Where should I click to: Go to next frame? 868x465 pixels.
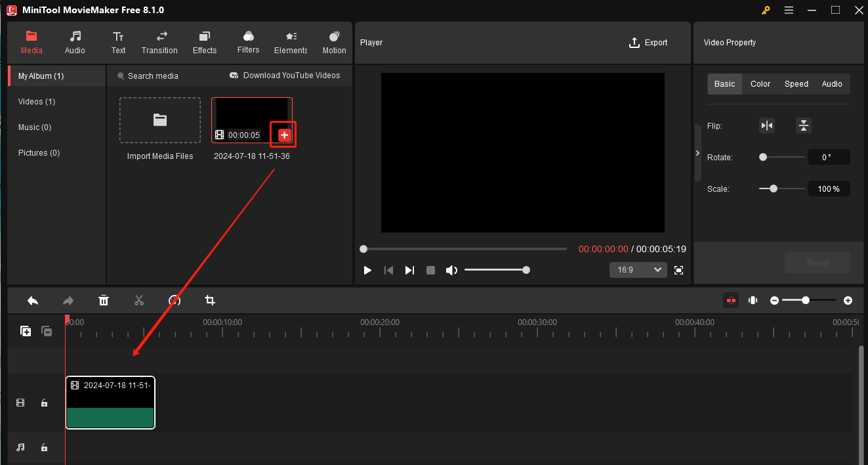pos(409,271)
